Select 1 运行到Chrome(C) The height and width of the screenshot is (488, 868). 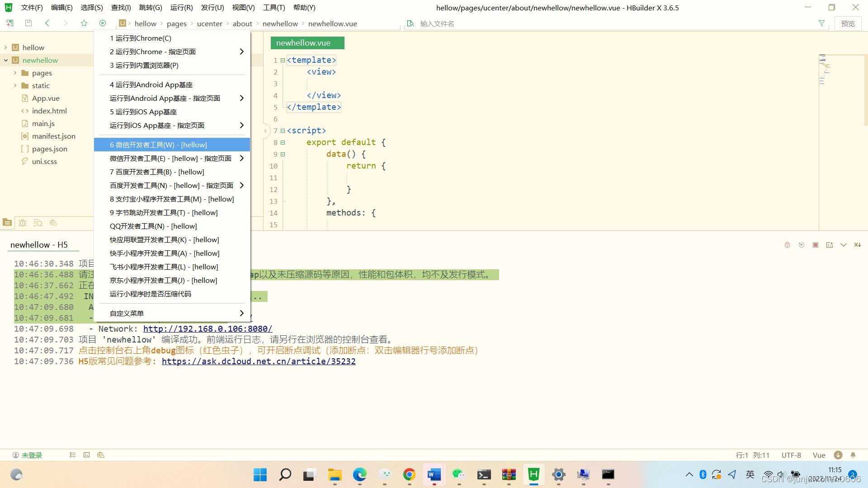coord(172,38)
